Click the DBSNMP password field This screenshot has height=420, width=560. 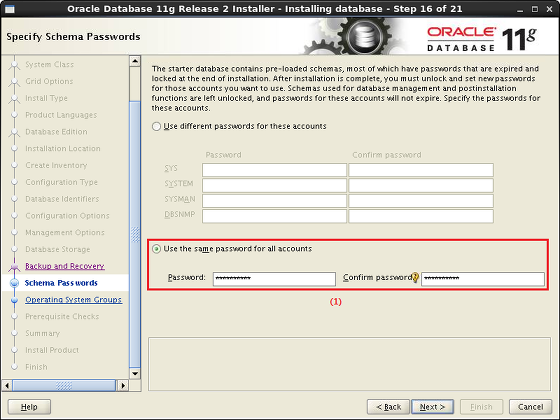point(274,216)
